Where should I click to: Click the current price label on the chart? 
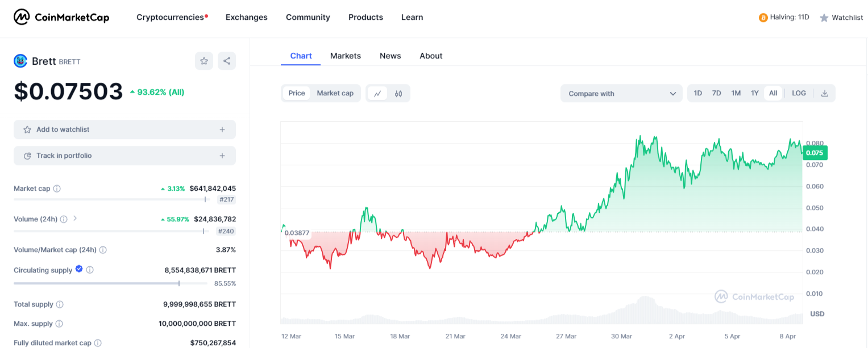tap(814, 153)
